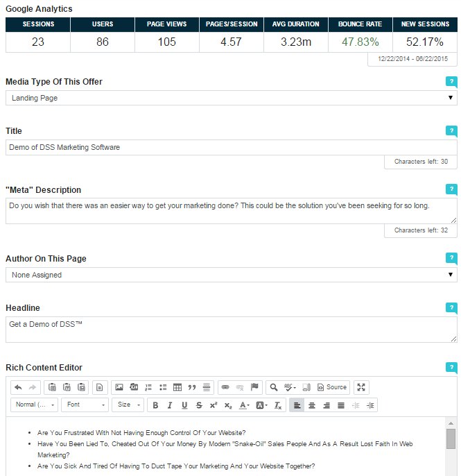Insert a block quote
The image size is (461, 476).
click(x=192, y=387)
